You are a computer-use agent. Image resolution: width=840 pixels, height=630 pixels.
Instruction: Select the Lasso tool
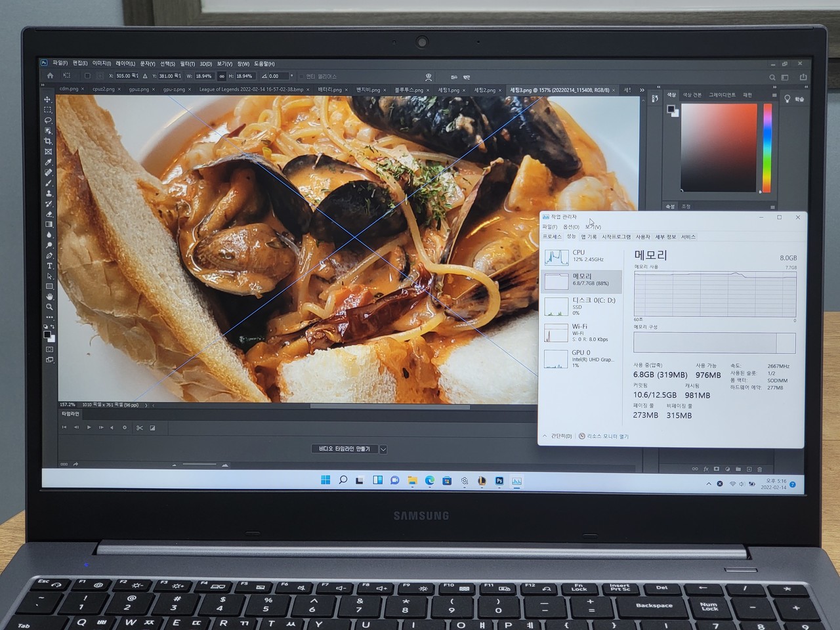pyautogui.click(x=48, y=121)
